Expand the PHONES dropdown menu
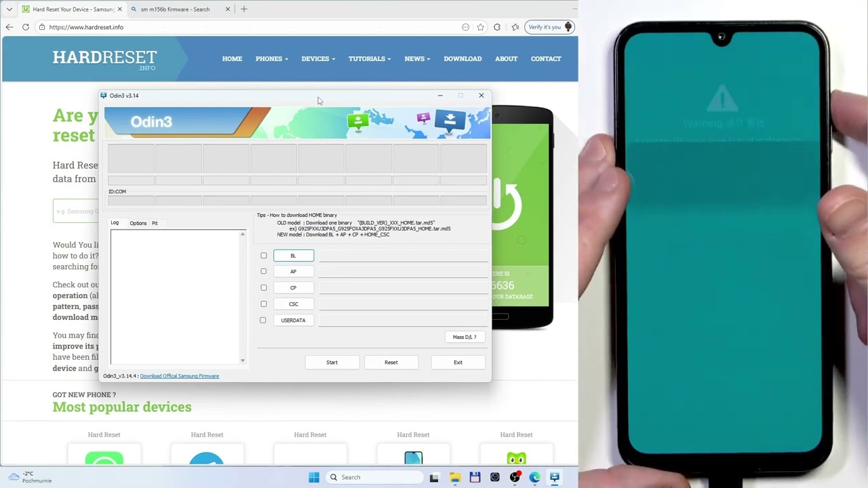Screen dimensions: 868x488 click(271, 59)
